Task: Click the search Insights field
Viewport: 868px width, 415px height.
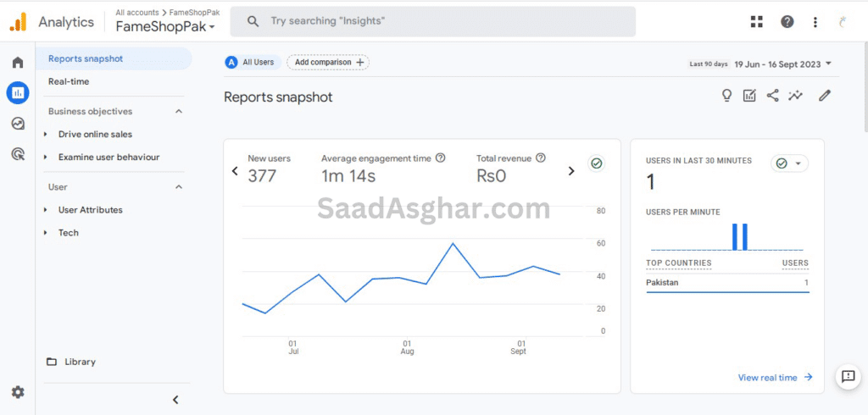Action: click(433, 21)
